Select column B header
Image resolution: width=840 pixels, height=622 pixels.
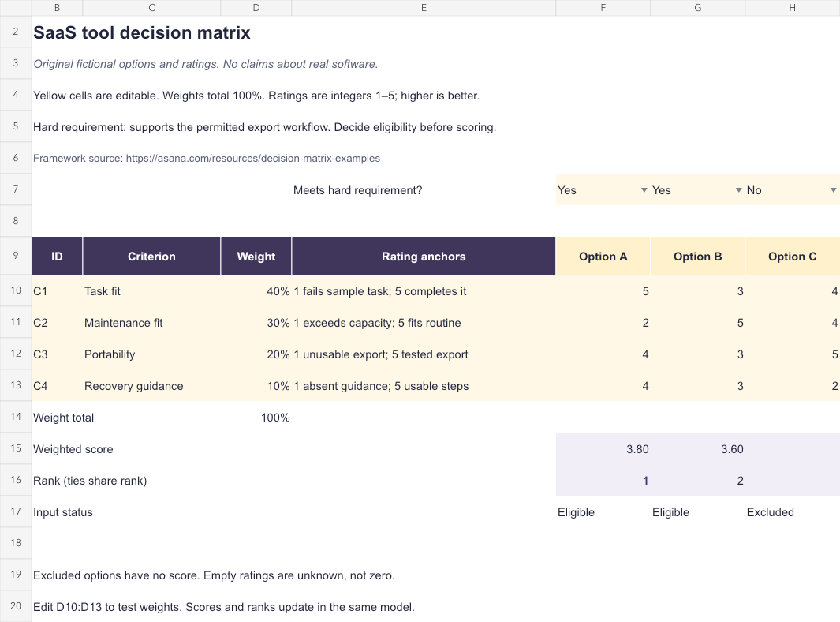[x=58, y=8]
